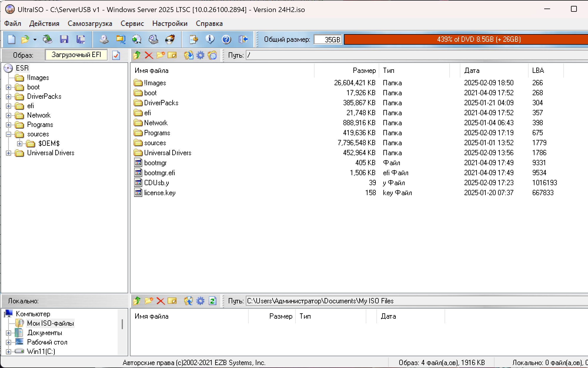Sort image list by Размер column

347,71
